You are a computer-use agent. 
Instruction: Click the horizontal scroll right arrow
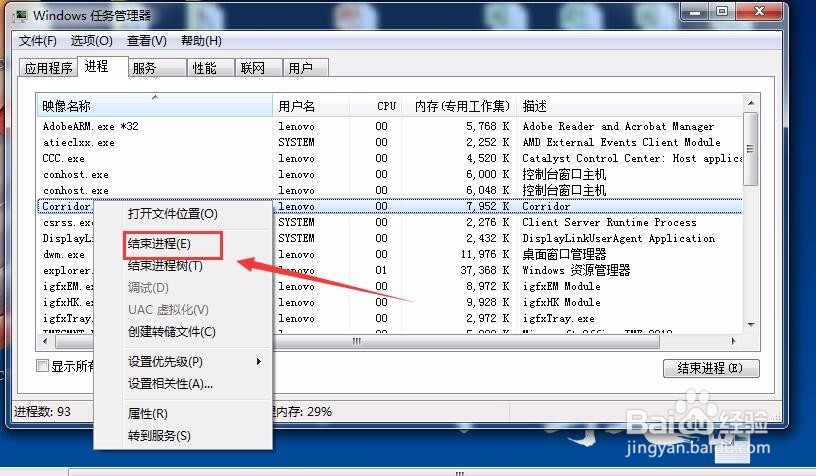pos(733,342)
